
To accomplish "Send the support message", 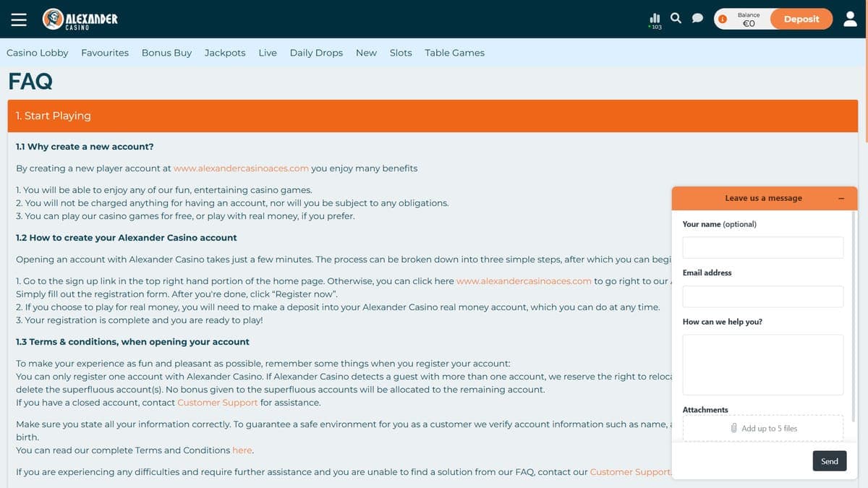I will 829,461.
